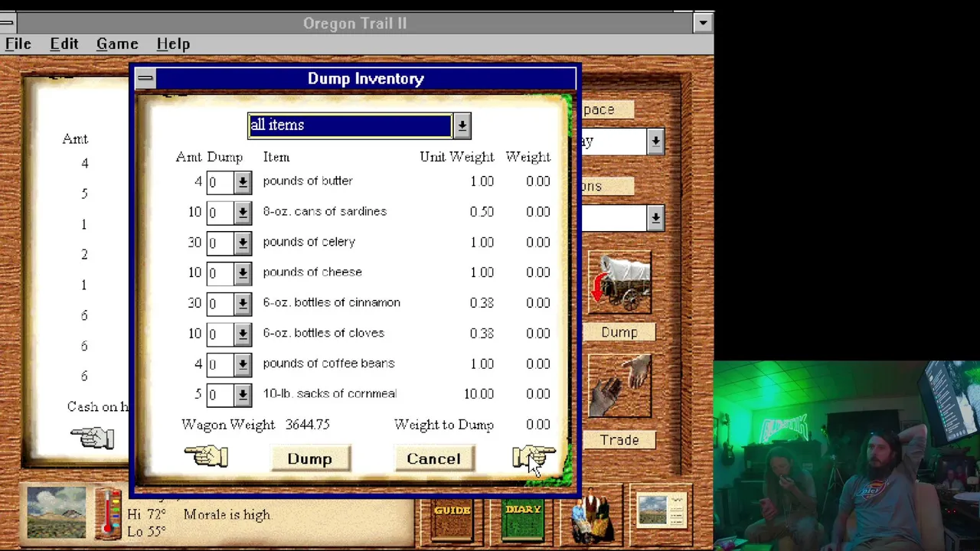
Task: Click the all items selection field
Action: (351, 126)
